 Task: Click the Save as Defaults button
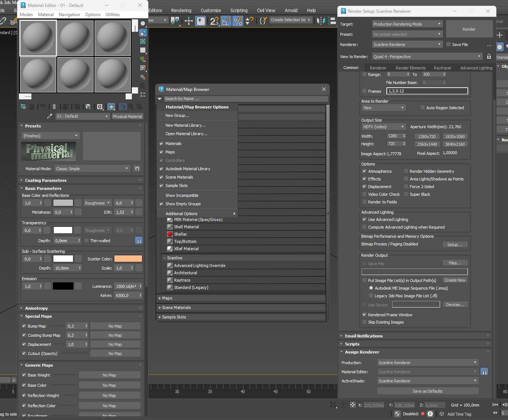[x=428, y=391]
